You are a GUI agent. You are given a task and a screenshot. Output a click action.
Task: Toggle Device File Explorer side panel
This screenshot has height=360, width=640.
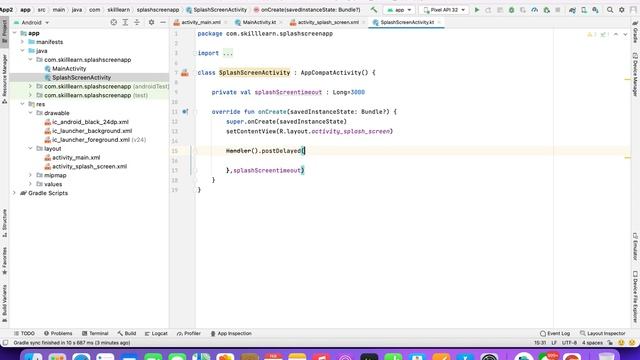(636, 296)
